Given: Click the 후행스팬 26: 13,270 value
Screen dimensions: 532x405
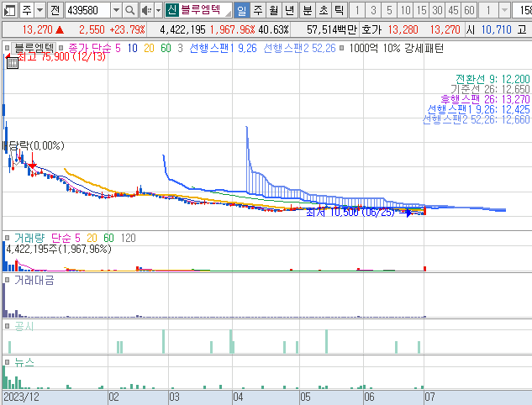Looking at the screenshot, I should click(485, 99).
